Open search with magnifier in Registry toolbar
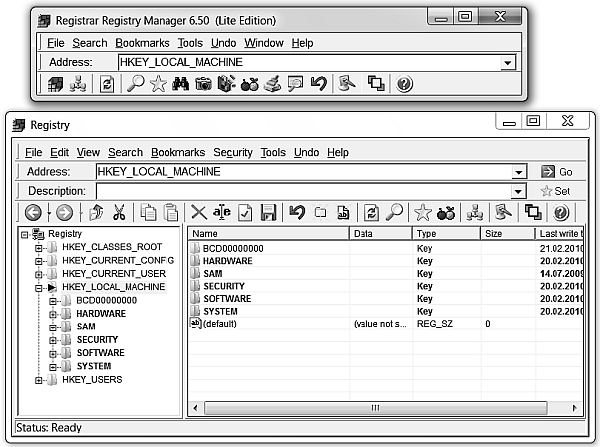 pyautogui.click(x=395, y=212)
